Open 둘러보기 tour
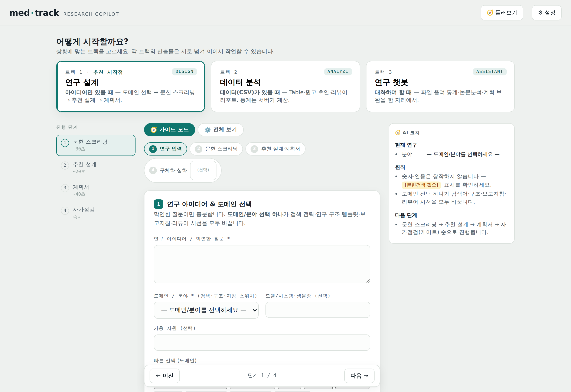 coord(502,13)
